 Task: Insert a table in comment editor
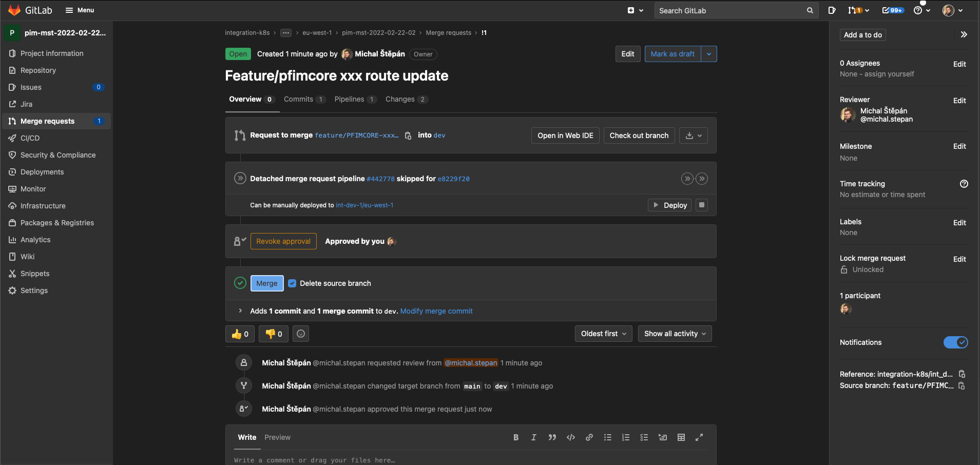click(x=681, y=437)
